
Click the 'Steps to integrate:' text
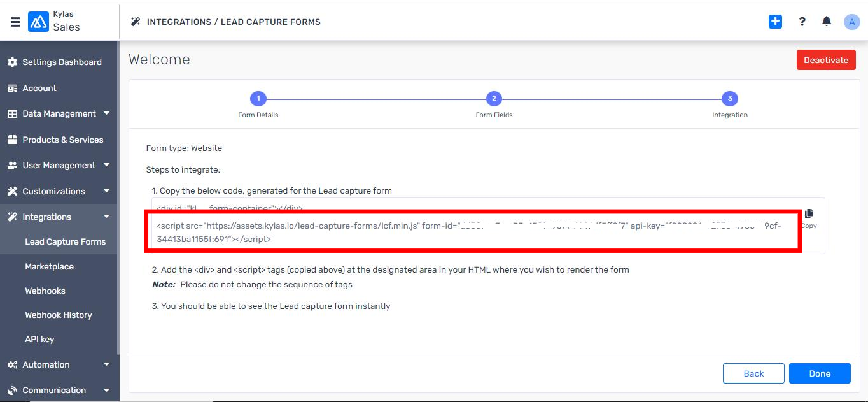click(x=183, y=170)
